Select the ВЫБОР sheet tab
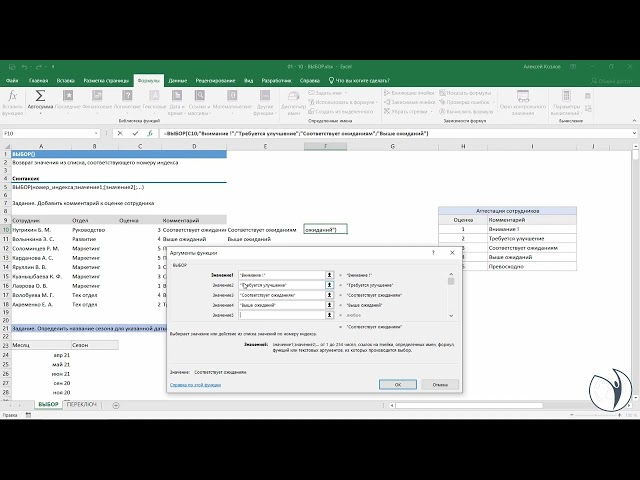The image size is (640, 480). 49,404
